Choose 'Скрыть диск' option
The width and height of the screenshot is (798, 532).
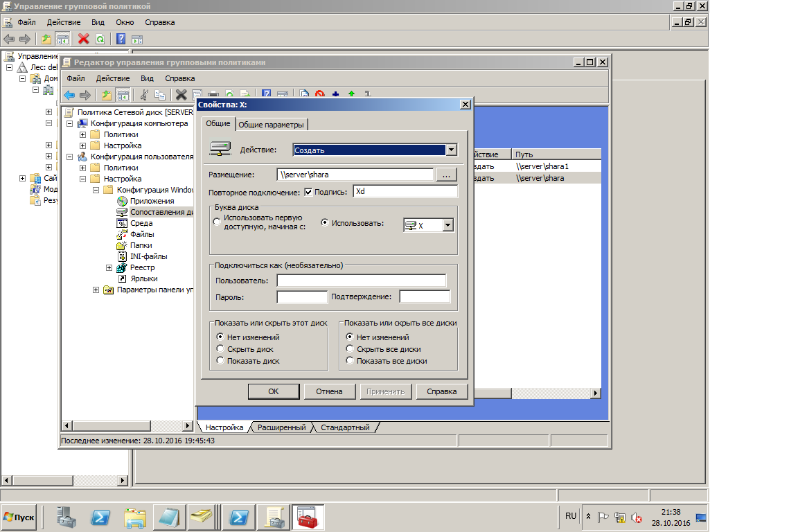pos(220,348)
